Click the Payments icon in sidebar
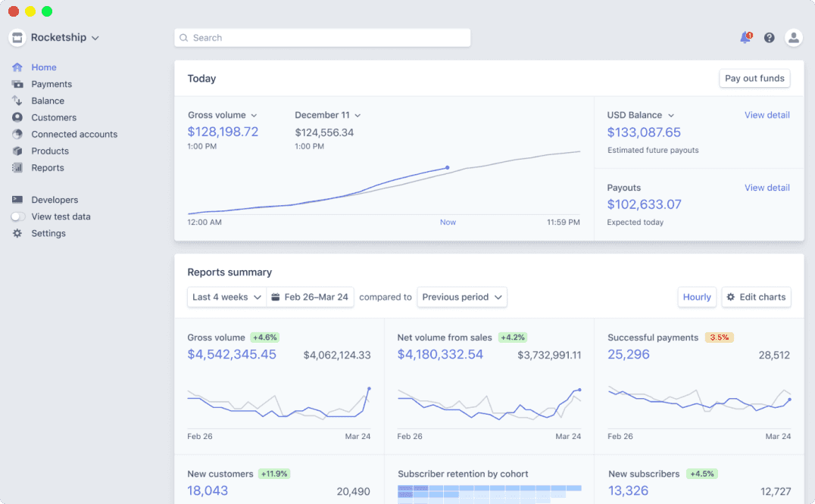This screenshot has height=504, width=815. (17, 84)
